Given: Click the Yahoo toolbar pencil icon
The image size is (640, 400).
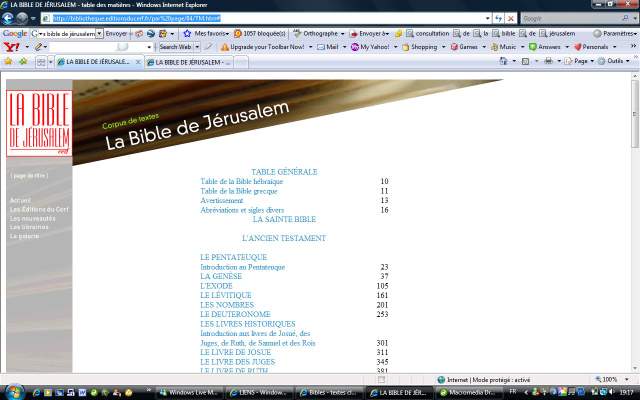Looking at the screenshot, I should [38, 47].
